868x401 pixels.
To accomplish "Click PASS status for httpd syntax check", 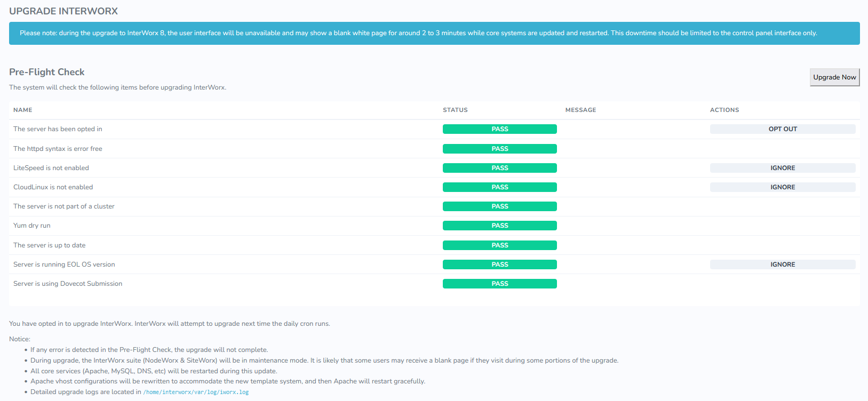I will click(x=499, y=149).
